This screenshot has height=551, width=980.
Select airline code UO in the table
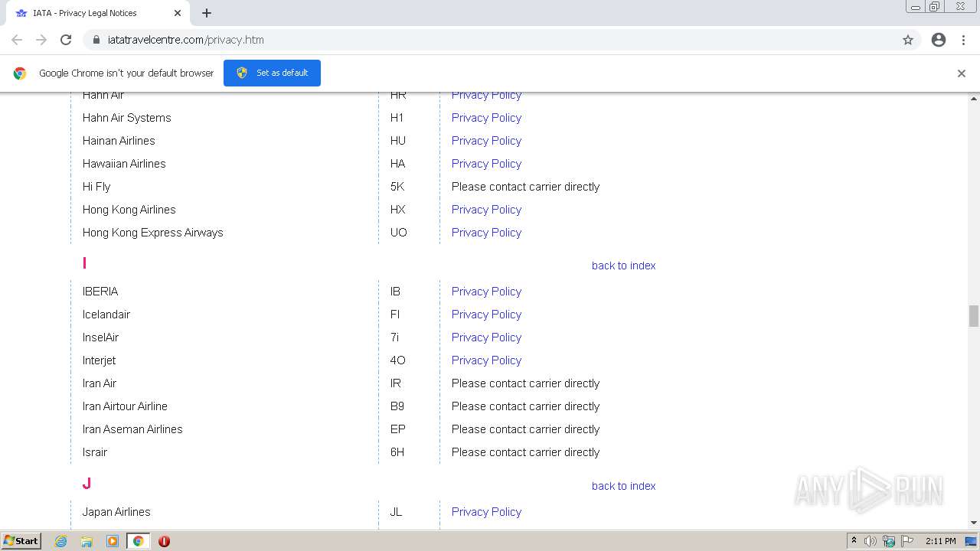point(399,233)
